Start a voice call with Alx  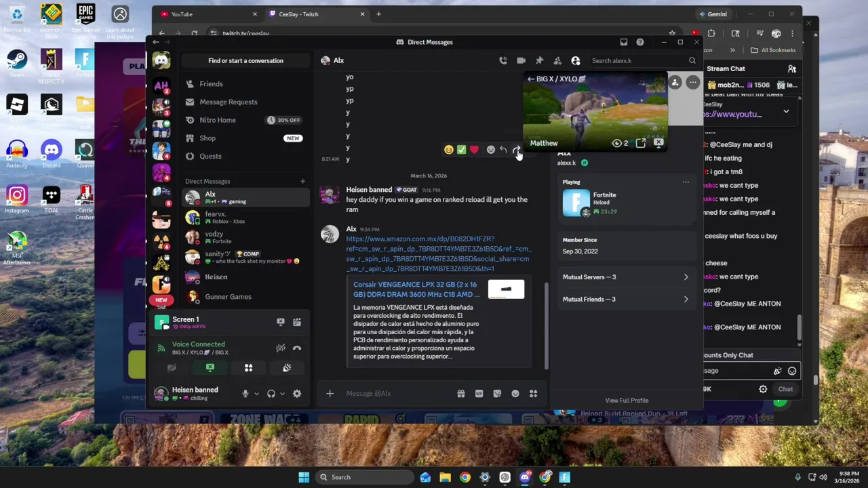(503, 60)
